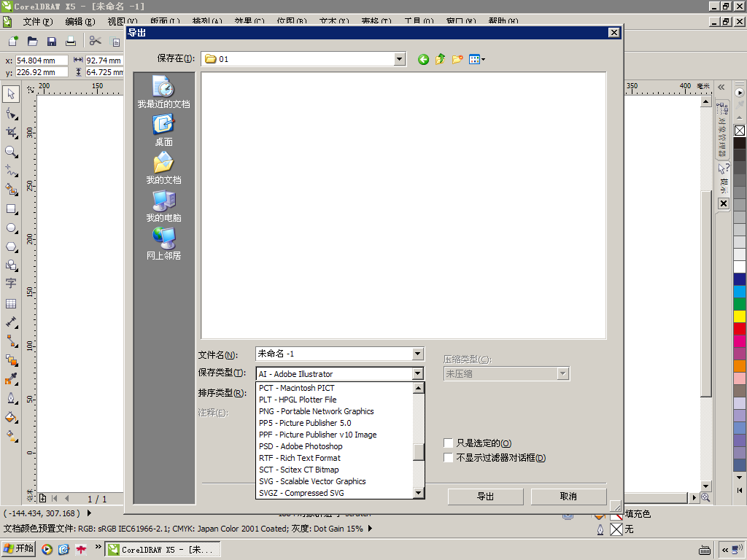Click the Windows 开始 start button
The width and height of the screenshot is (747, 560).
coord(18,548)
